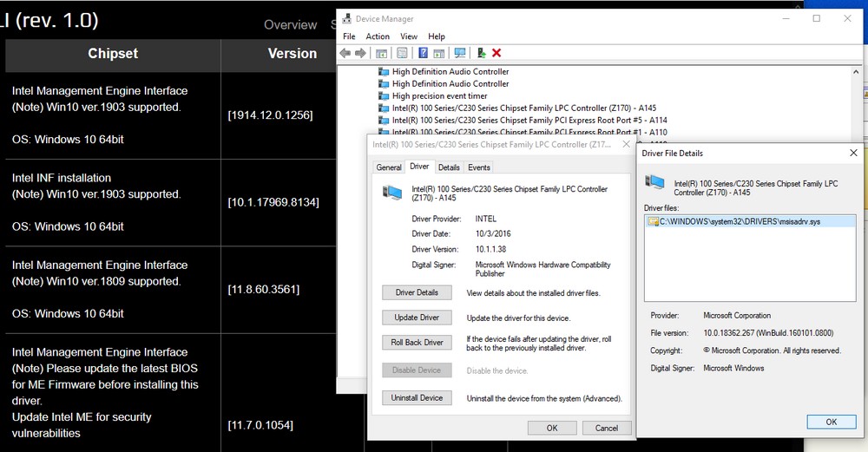The image size is (868, 452).
Task: Click OK in Driver File Details dialog
Action: click(831, 422)
